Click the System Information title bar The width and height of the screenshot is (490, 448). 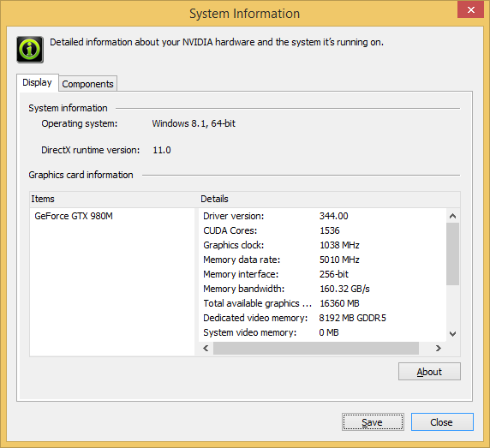pos(244,14)
